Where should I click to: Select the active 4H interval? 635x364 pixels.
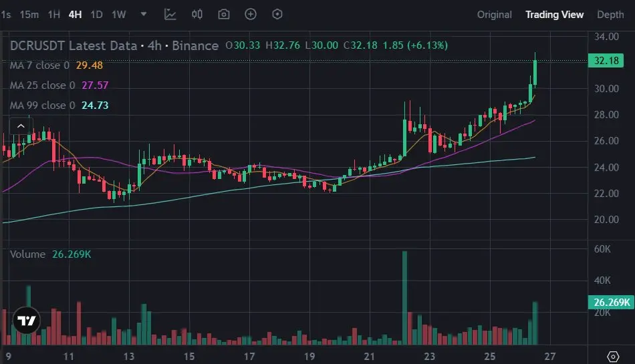pyautogui.click(x=76, y=15)
